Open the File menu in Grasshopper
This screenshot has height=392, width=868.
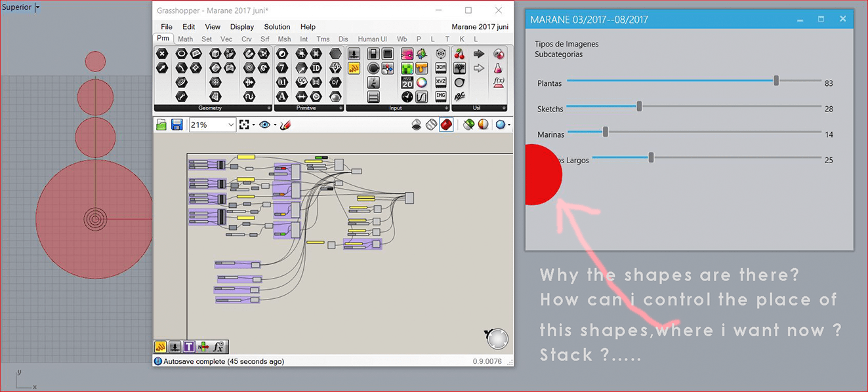pos(167,27)
